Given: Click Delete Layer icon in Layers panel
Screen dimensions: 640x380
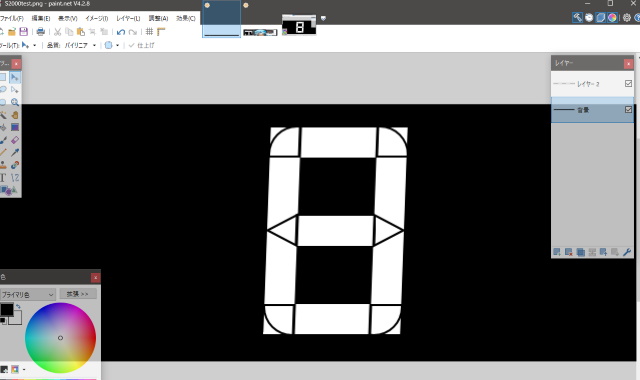Looking at the screenshot, I should pyautogui.click(x=569, y=252).
